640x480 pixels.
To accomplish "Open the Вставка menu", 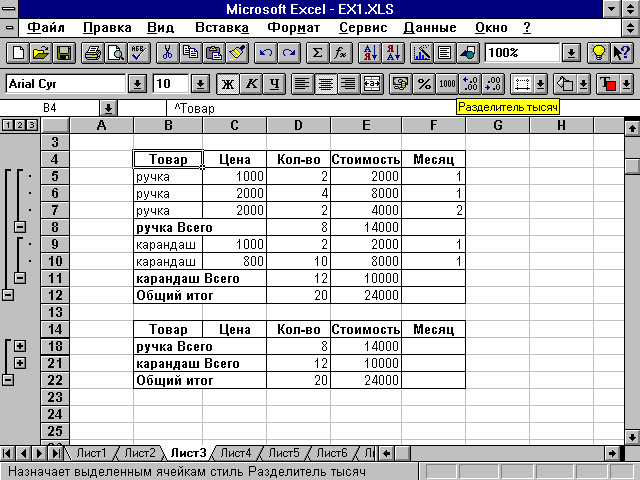I will 222,28.
